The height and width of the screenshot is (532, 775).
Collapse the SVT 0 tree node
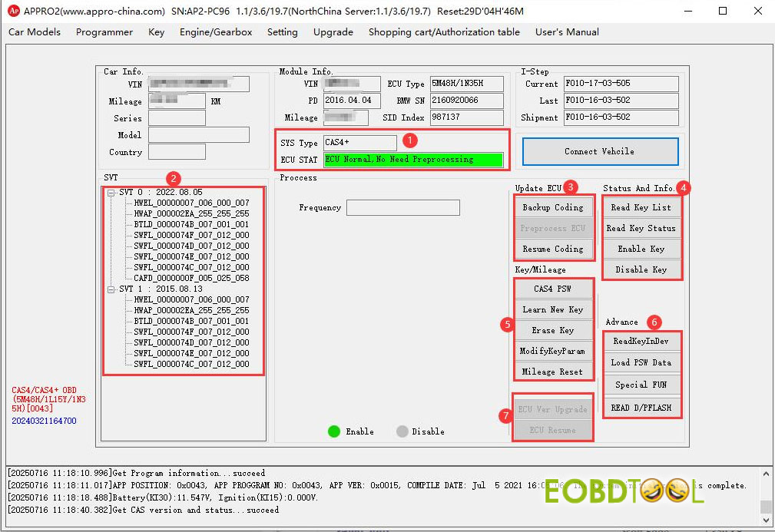[112, 193]
